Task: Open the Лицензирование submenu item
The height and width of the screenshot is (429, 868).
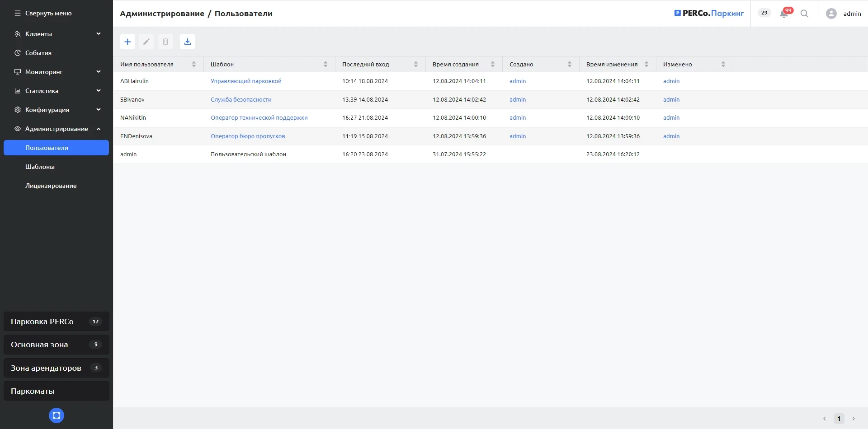Action: tap(51, 186)
